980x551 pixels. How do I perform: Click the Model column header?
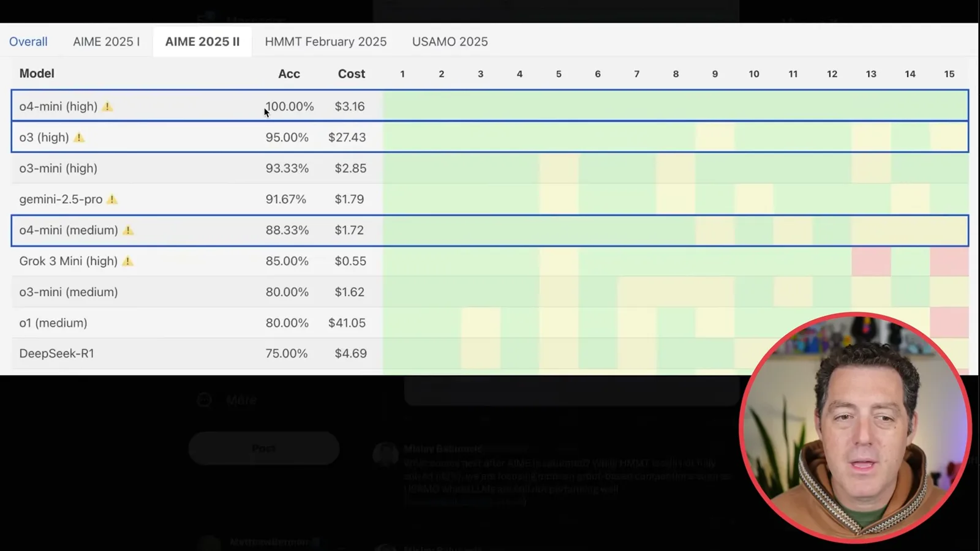(37, 73)
